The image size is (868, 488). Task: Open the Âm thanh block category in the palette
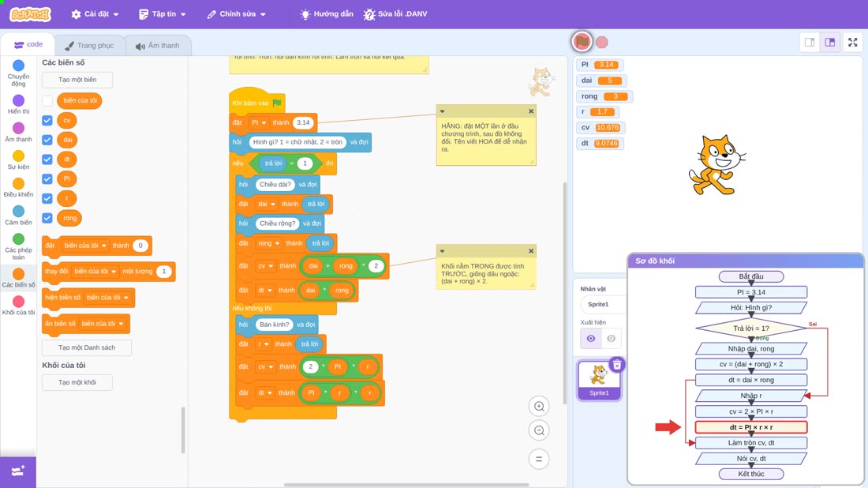click(18, 132)
